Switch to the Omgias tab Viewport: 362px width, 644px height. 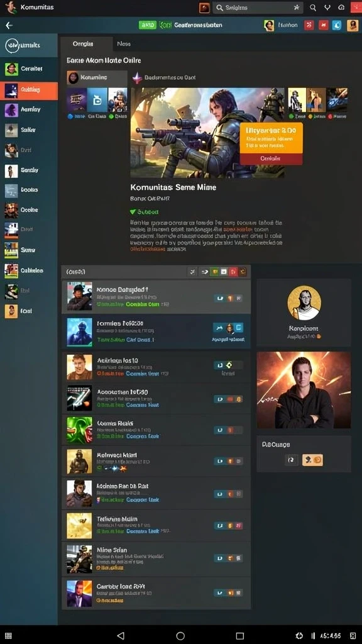[x=86, y=43]
